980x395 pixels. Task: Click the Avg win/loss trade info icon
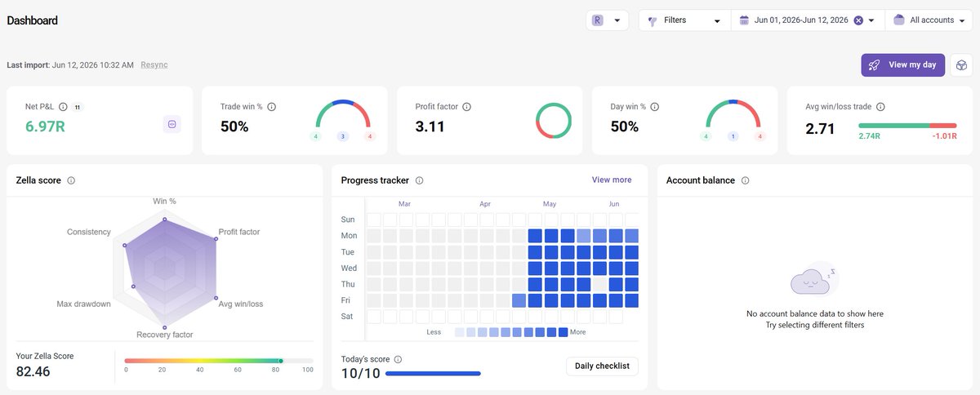[x=880, y=107]
